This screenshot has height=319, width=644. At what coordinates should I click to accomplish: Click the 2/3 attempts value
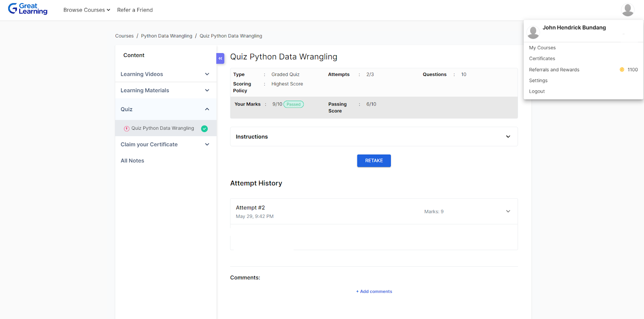[370, 75]
